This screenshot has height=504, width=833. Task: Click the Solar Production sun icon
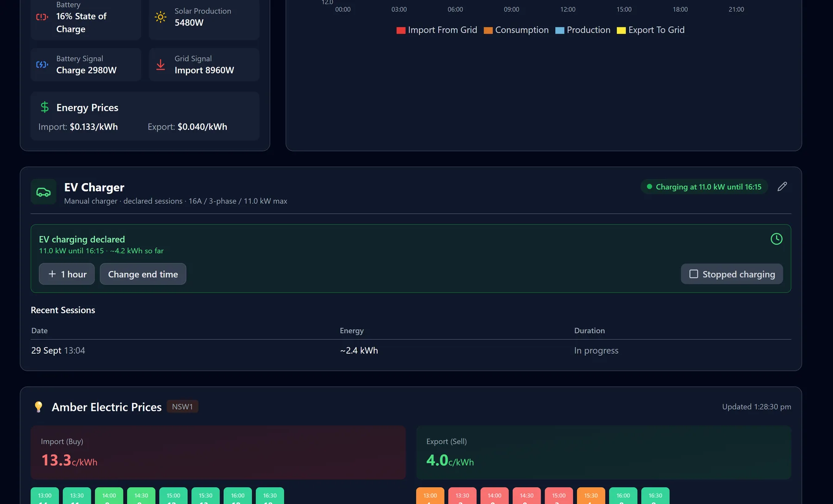pos(161,17)
